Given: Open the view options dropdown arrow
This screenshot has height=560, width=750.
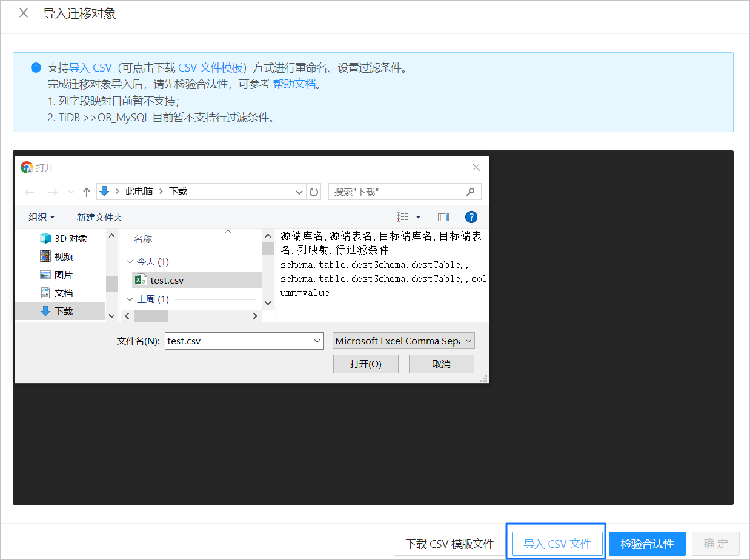Looking at the screenshot, I should (418, 217).
